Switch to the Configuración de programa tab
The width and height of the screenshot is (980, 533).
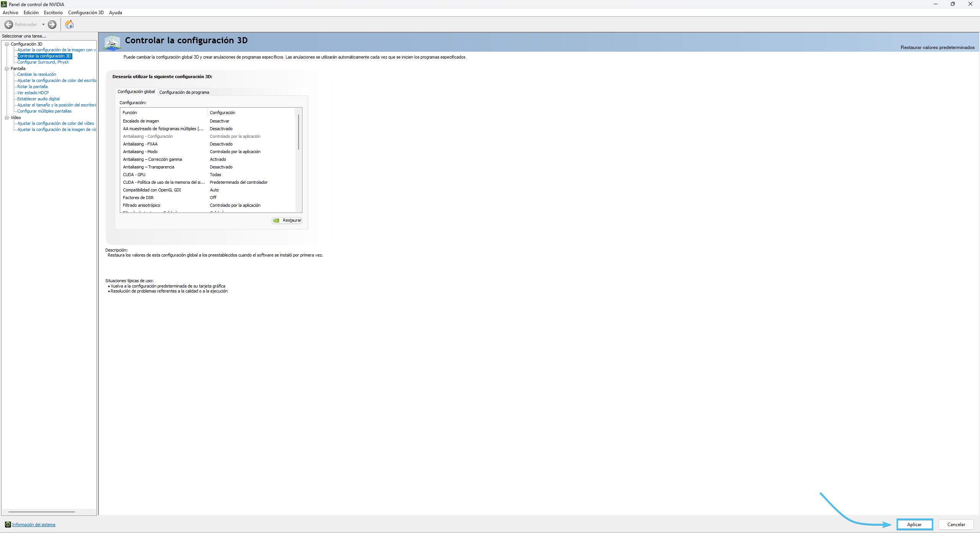pyautogui.click(x=184, y=92)
